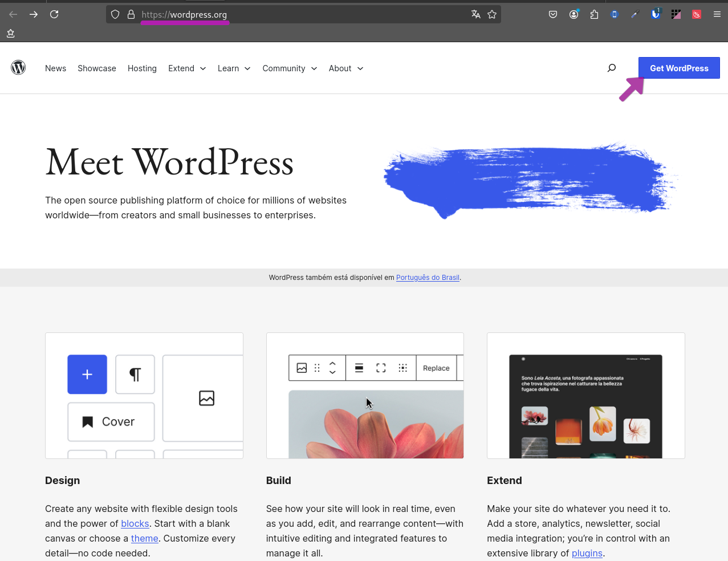
Task: Click the image placeholder block icon
Action: pos(206,398)
